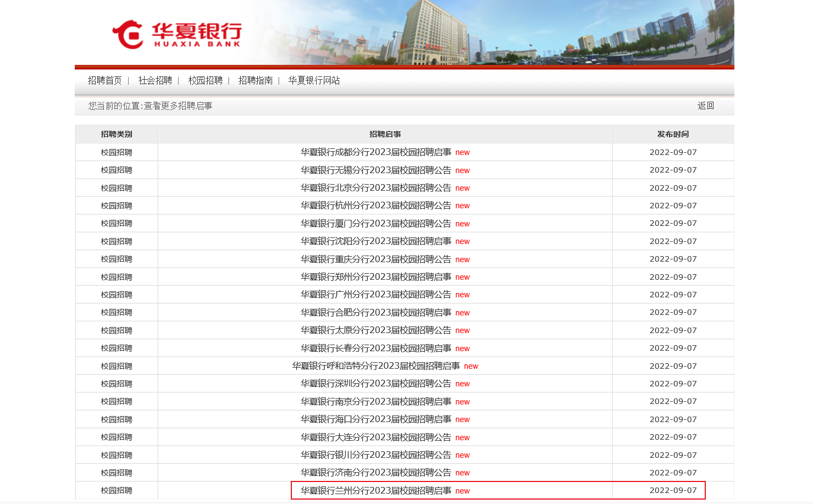
Task: Open 社会招聘 navigation item
Action: (x=155, y=81)
